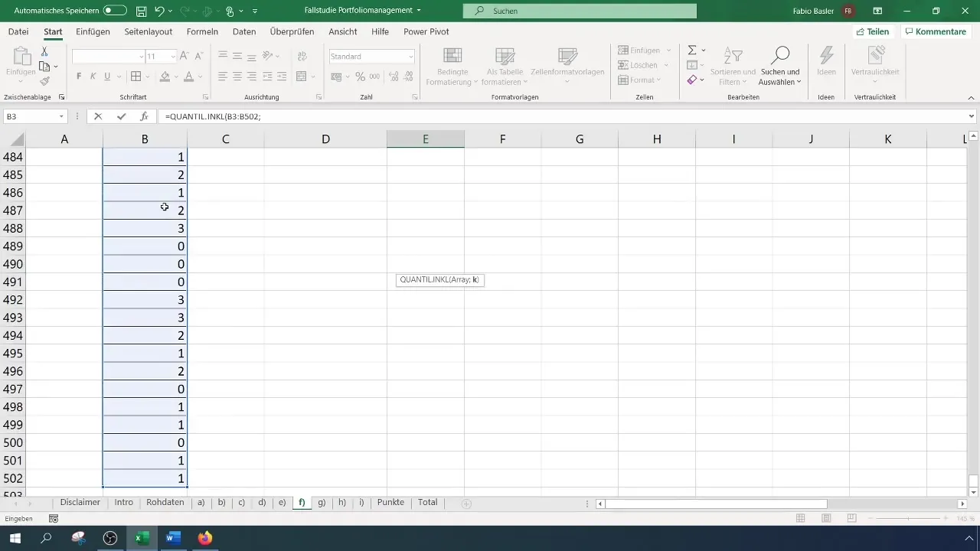
Task: Toggle Automatisches Speichern switch
Action: (x=115, y=11)
